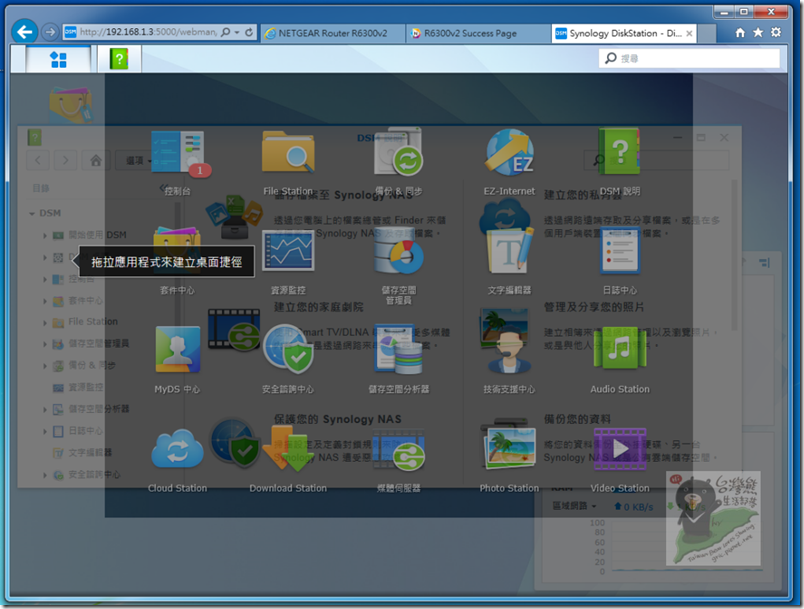The height and width of the screenshot is (609, 804).
Task: Open browser settings gear icon
Action: coord(776,33)
